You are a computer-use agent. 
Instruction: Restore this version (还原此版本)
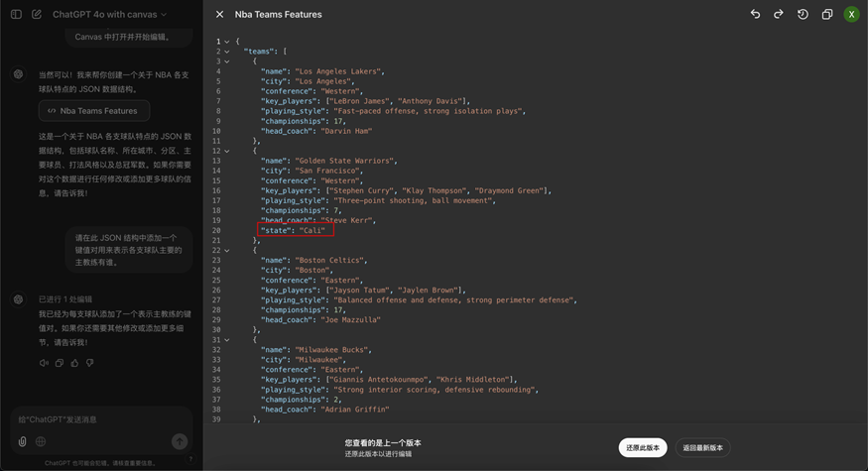pyautogui.click(x=643, y=448)
